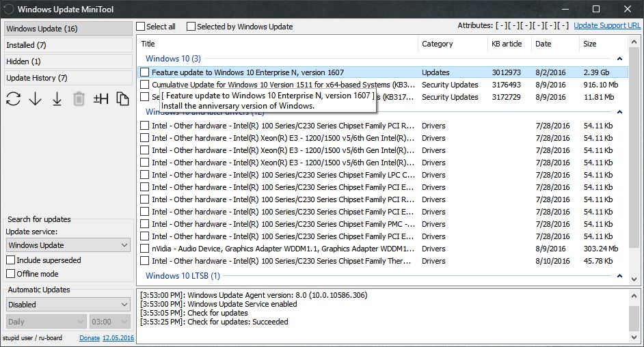Image resolution: width=644 pixels, height=347 pixels.
Task: Click update list scroll up arrow
Action: 634,42
